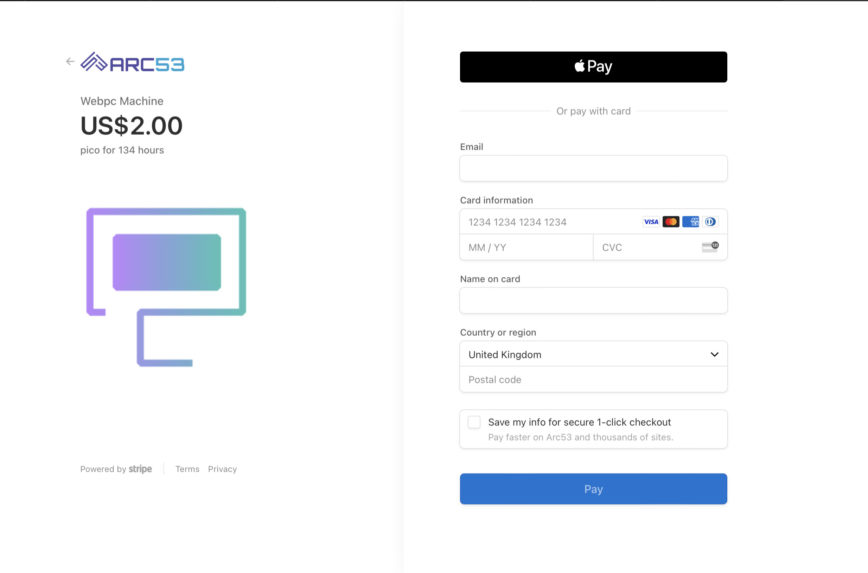This screenshot has height=573, width=868.
Task: Pay with the Apple Pay button
Action: point(593,67)
